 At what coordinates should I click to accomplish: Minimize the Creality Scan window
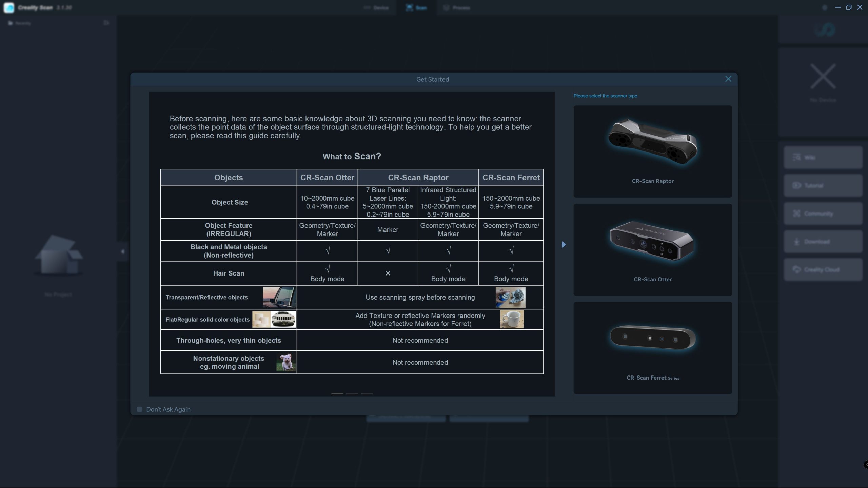pyautogui.click(x=838, y=7)
